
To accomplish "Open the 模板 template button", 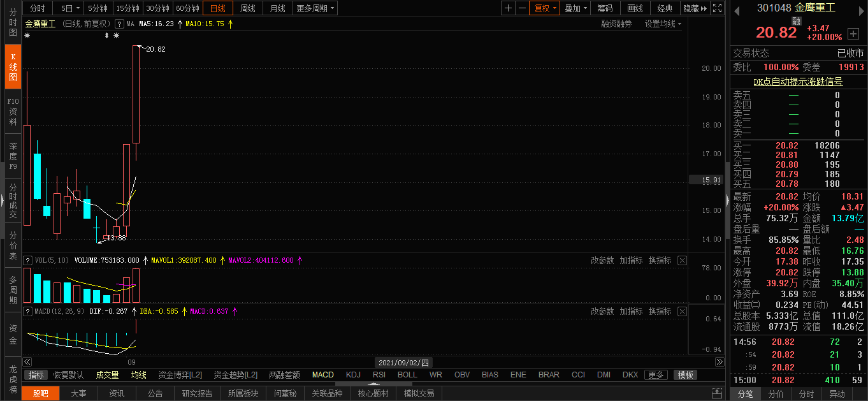I will pos(685,375).
